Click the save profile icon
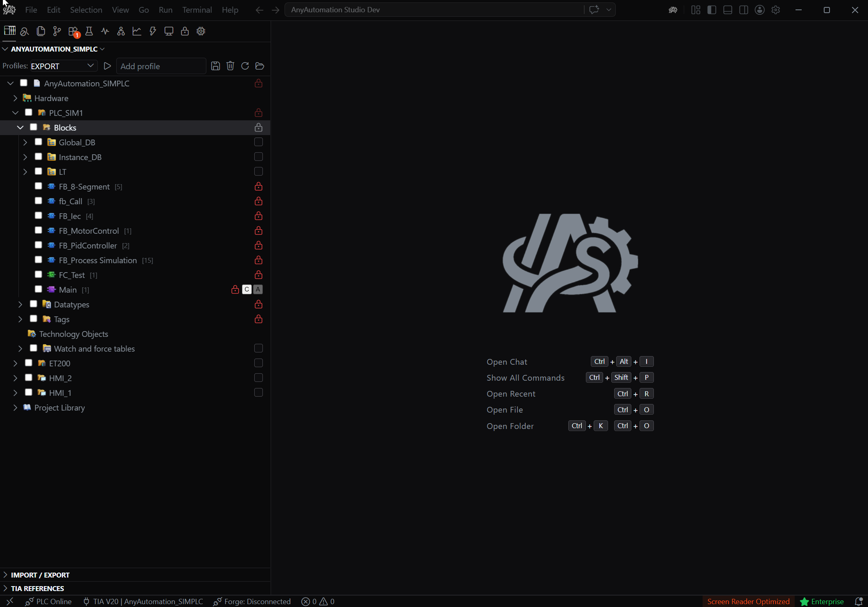868x607 pixels. click(x=215, y=66)
